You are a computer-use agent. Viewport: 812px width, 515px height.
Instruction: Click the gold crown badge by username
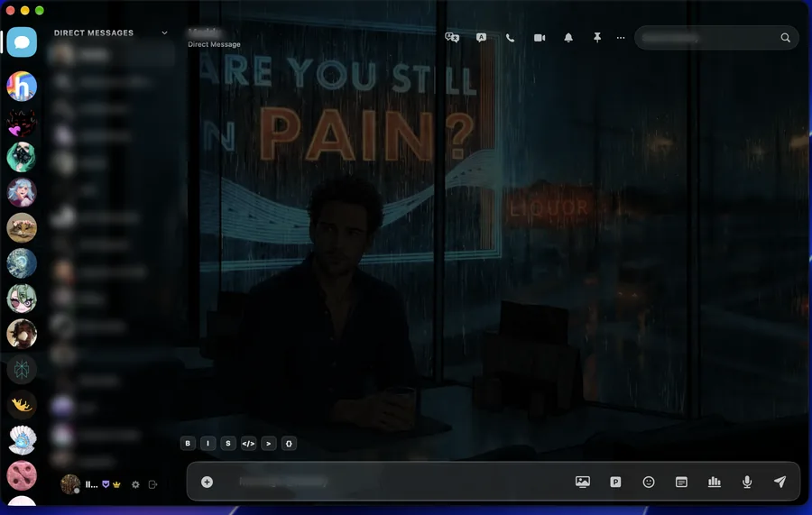click(116, 484)
